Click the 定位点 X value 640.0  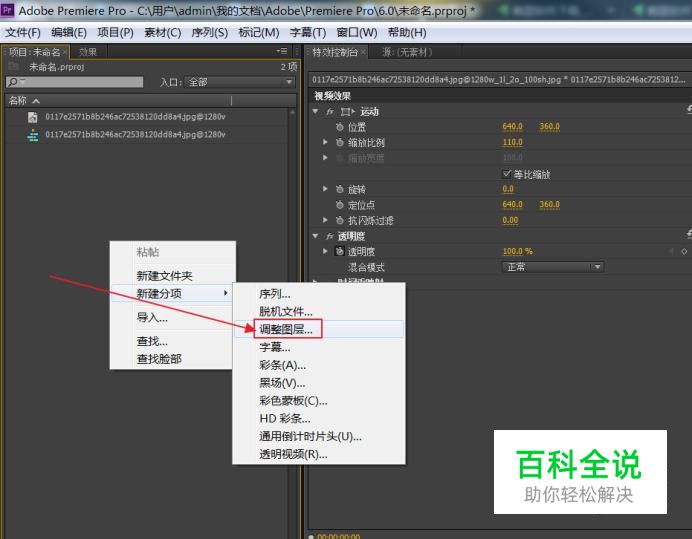(x=512, y=204)
